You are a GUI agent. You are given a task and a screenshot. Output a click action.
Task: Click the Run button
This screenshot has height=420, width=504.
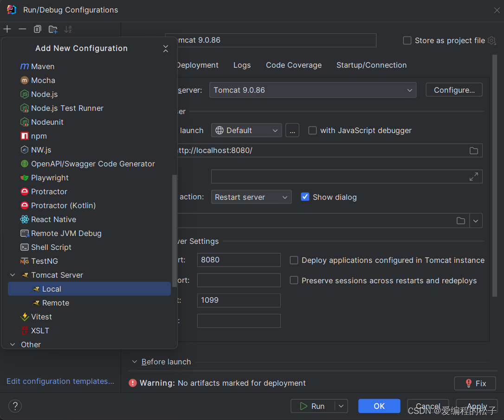tap(313, 406)
